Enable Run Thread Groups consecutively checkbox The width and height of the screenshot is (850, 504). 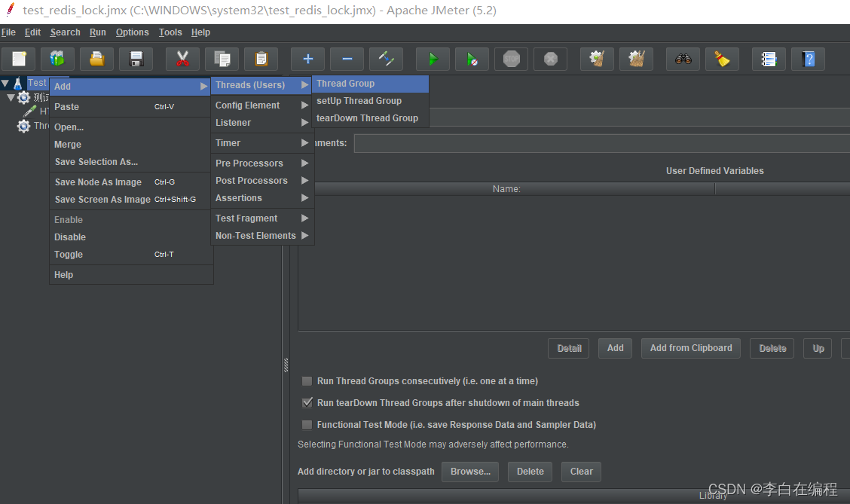point(307,381)
